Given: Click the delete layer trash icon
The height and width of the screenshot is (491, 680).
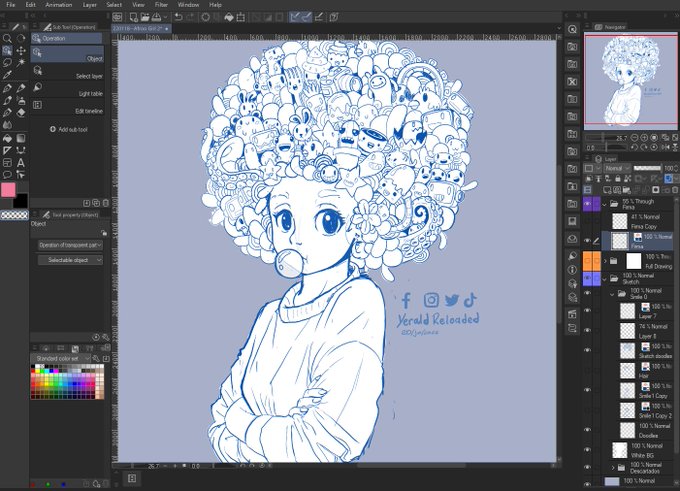Looking at the screenshot, I should point(675,190).
